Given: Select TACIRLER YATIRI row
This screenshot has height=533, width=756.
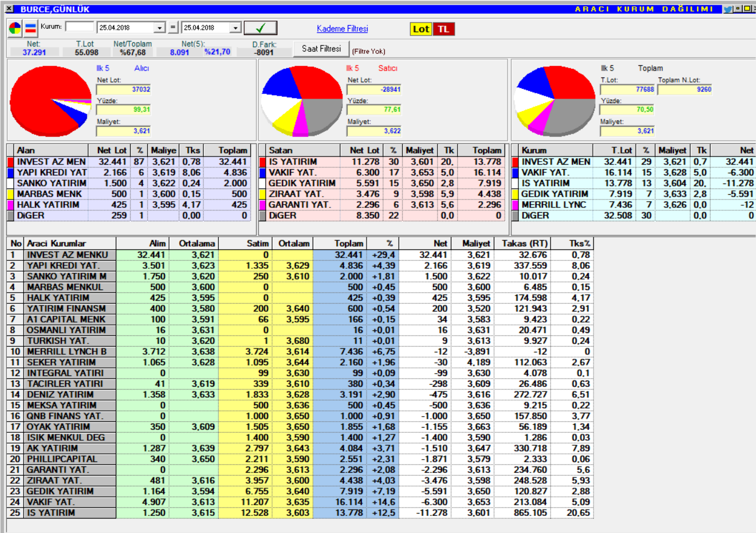Looking at the screenshot, I should [x=300, y=383].
